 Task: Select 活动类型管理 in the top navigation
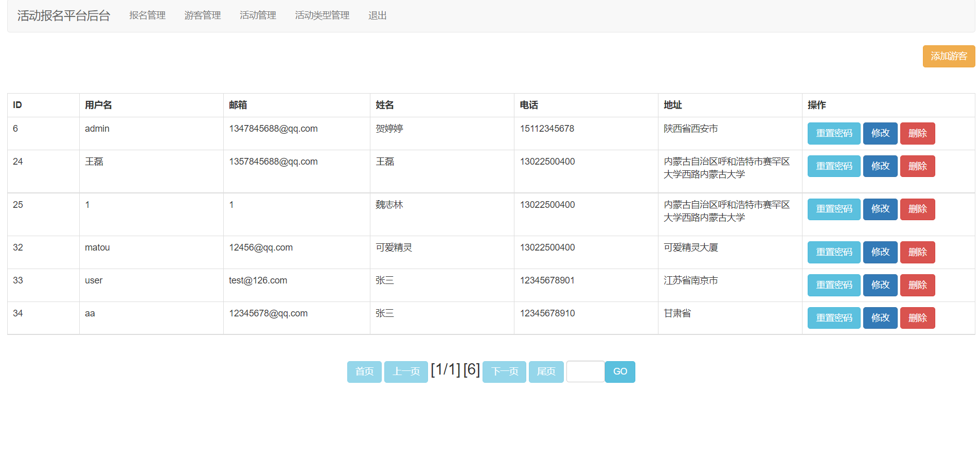point(322,15)
